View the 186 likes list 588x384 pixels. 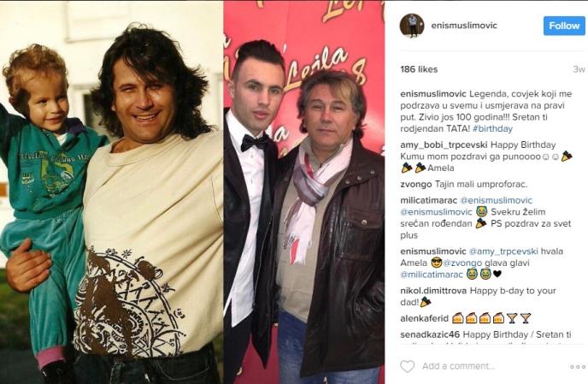pos(419,69)
